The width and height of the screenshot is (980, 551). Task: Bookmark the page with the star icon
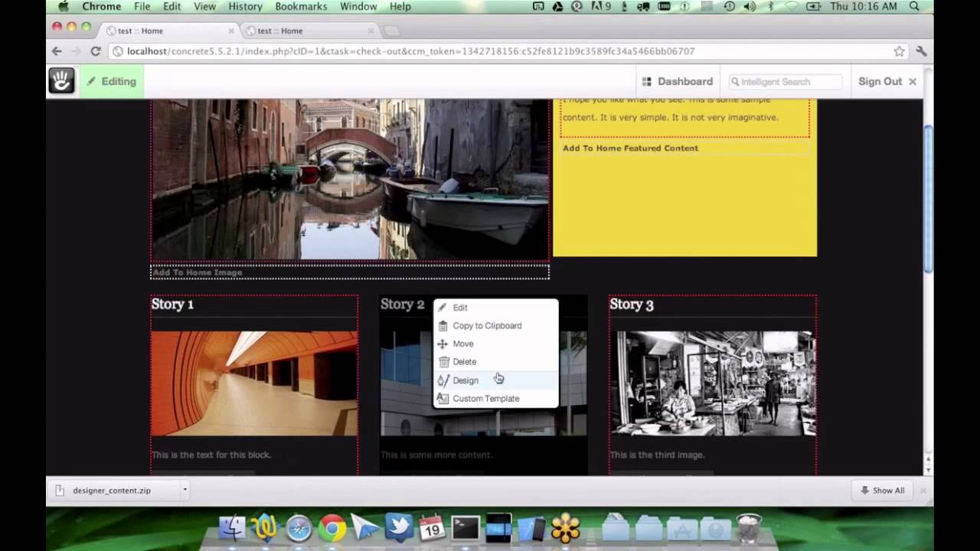pyautogui.click(x=899, y=51)
